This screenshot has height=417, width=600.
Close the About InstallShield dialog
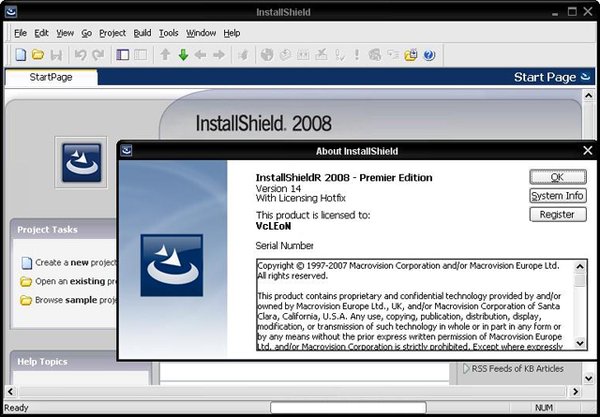tap(587, 151)
